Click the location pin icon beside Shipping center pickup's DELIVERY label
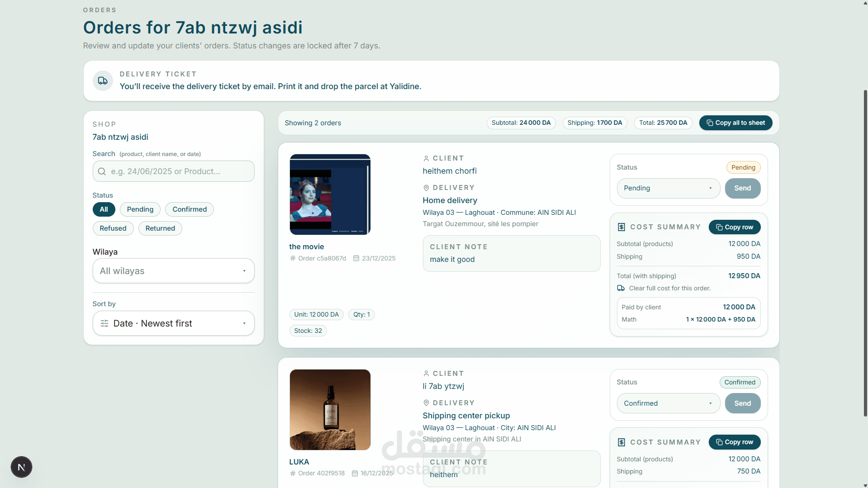This screenshot has height=488, width=868. coord(426,403)
